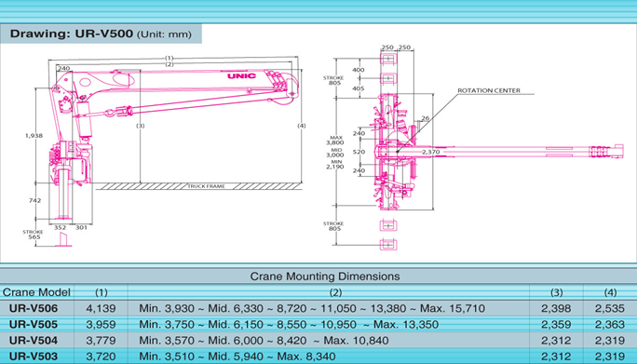The width and height of the screenshot is (637, 364).
Task: Click the "(Unit: mm)" label
Action: [164, 34]
